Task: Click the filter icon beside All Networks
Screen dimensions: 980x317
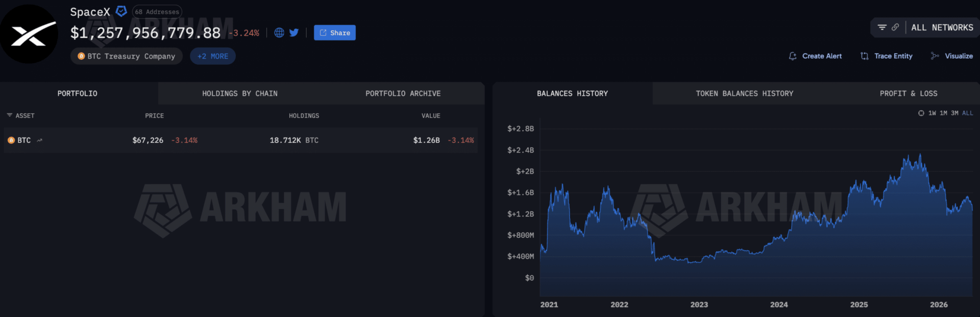Action: tap(882, 28)
